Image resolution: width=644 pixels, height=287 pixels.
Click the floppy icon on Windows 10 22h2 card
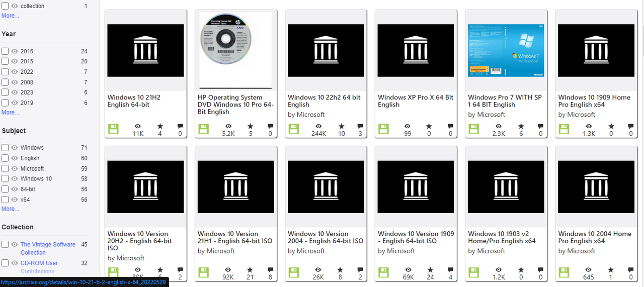click(293, 129)
